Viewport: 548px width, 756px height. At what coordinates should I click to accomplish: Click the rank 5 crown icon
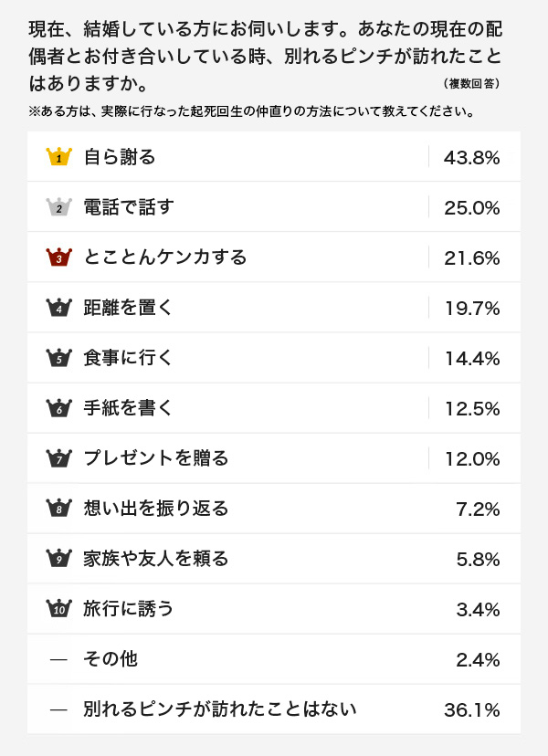coord(58,357)
